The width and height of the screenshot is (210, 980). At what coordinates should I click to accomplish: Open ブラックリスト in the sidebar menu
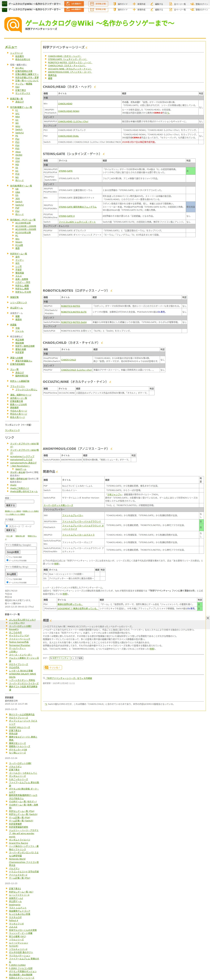17,386
